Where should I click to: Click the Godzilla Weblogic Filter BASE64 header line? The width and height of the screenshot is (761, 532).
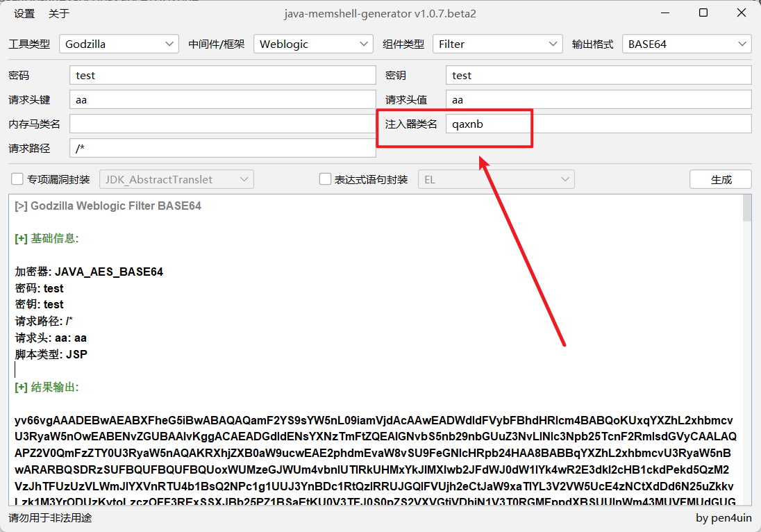108,206
